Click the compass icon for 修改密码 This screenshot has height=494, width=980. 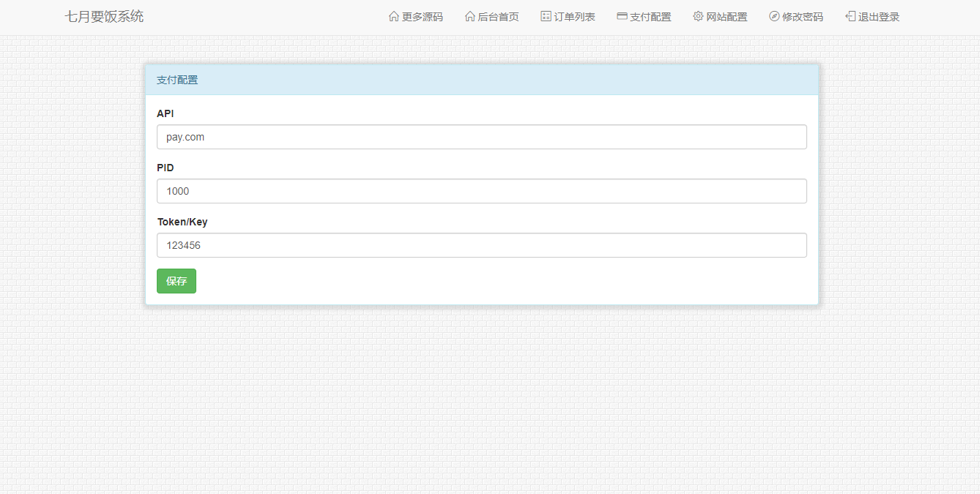(774, 17)
